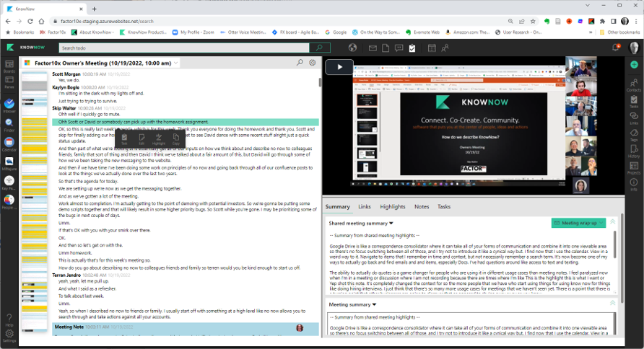The width and height of the screenshot is (644, 349).
Task: Expand the meeting title dropdown
Action: pos(176,63)
